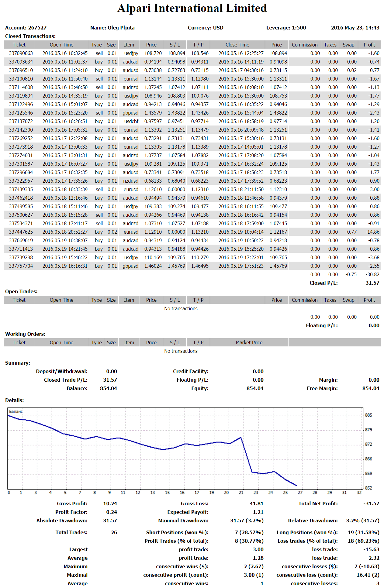Click the Profit Factor: label

point(71,512)
